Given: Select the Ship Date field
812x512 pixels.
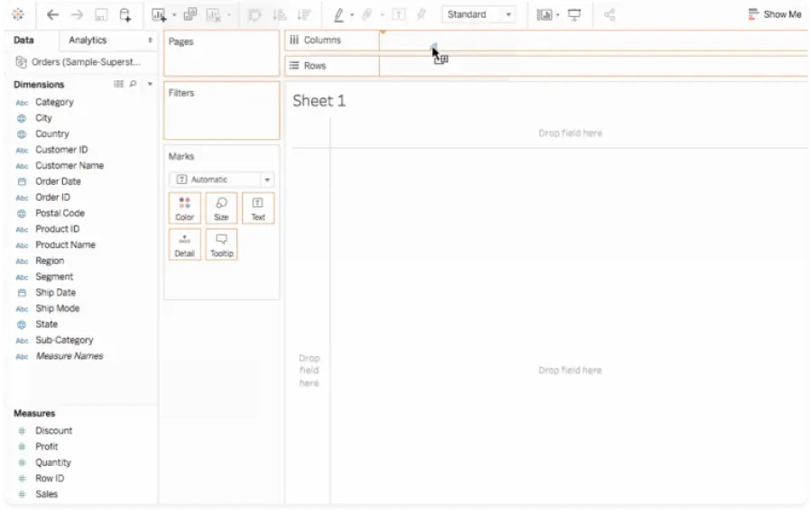Looking at the screenshot, I should 55,293.
